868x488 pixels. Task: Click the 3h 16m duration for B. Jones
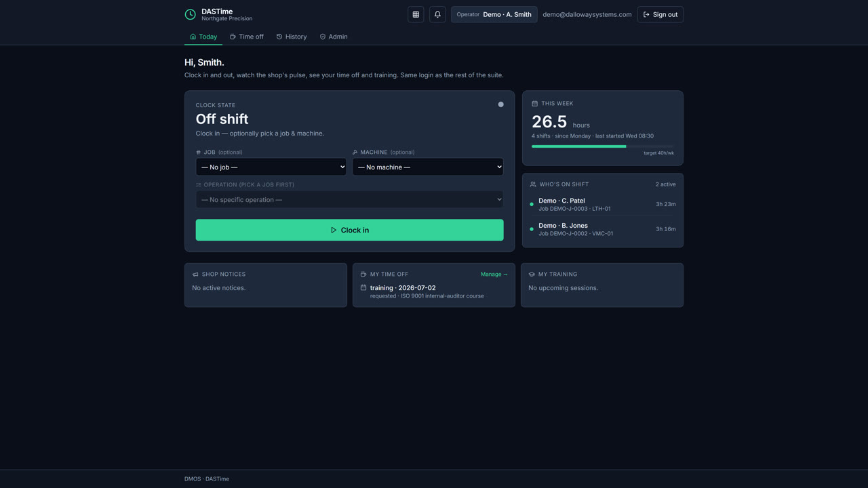click(666, 229)
